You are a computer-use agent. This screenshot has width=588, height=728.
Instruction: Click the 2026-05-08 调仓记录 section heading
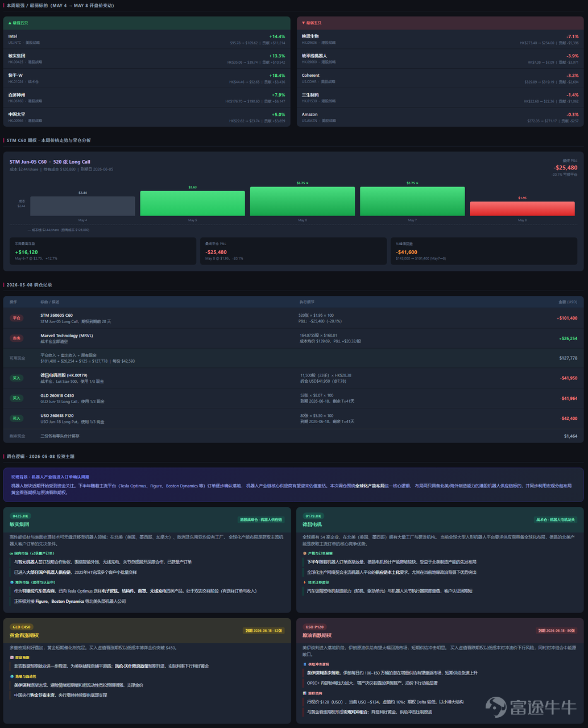[29, 284]
